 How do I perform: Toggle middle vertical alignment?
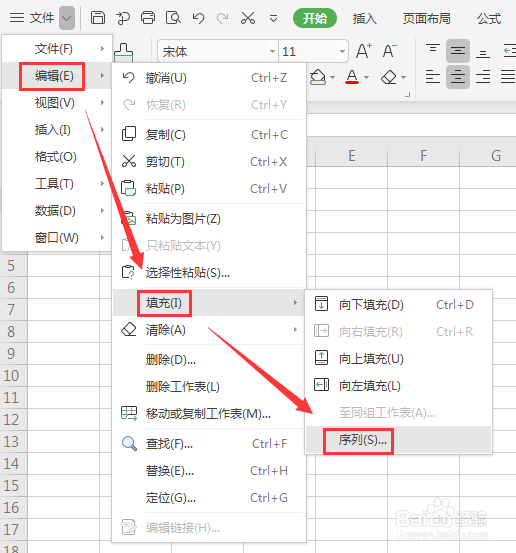(457, 51)
